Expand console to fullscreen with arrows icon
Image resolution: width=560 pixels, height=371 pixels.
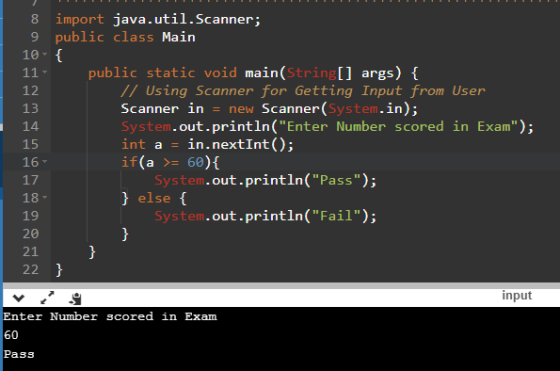coord(47,298)
